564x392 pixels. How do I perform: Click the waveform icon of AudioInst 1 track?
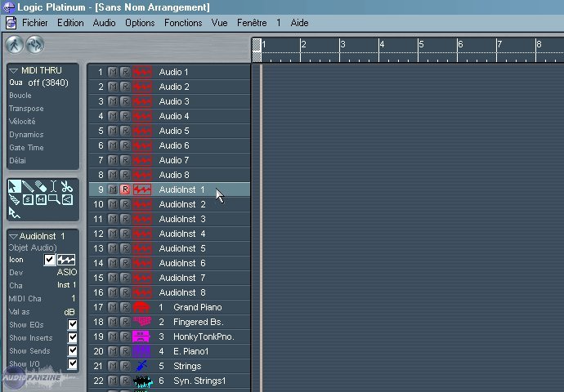(142, 189)
